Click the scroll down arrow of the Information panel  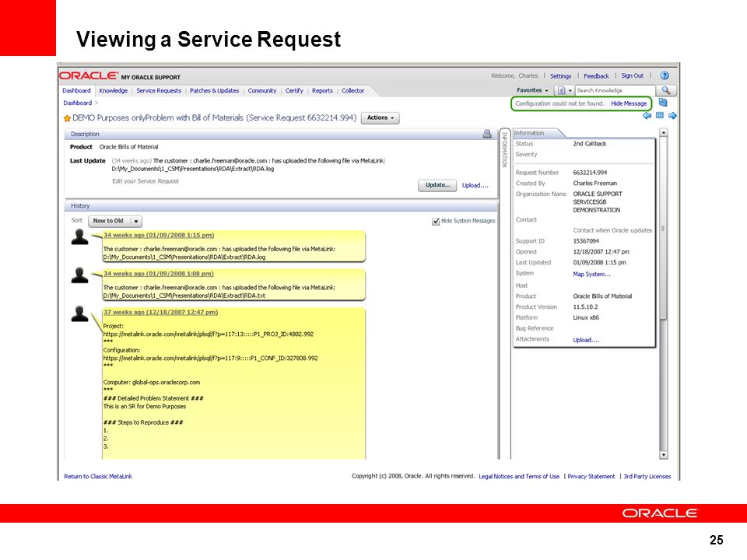[x=664, y=455]
